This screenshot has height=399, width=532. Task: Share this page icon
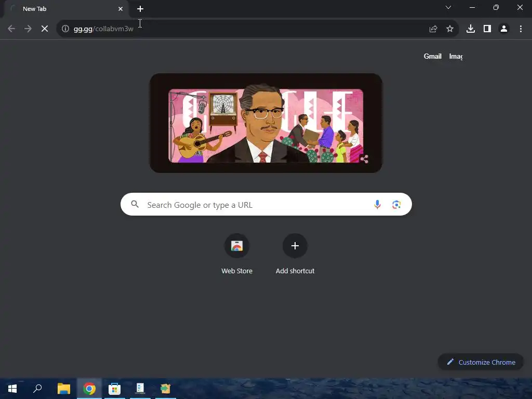[433, 29]
